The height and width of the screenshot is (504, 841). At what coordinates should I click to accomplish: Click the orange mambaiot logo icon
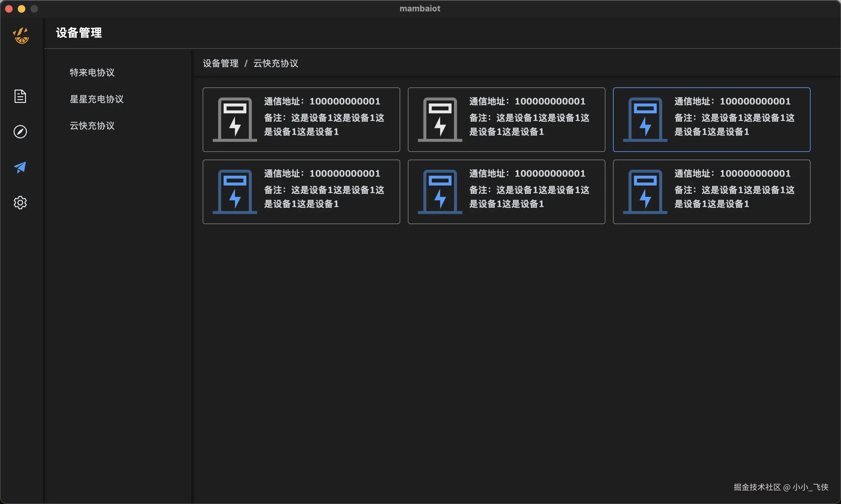(21, 35)
